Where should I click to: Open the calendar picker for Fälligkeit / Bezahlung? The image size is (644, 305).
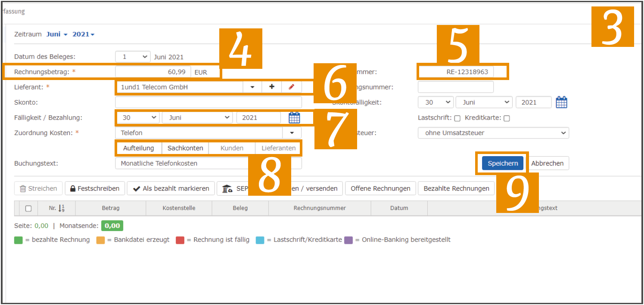pyautogui.click(x=294, y=117)
